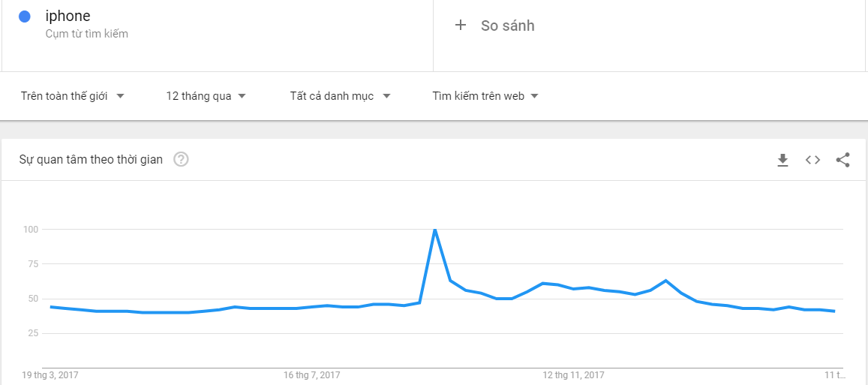Expand the 'Tất cả danh mục' category dropdown
868x385 pixels.
point(341,96)
